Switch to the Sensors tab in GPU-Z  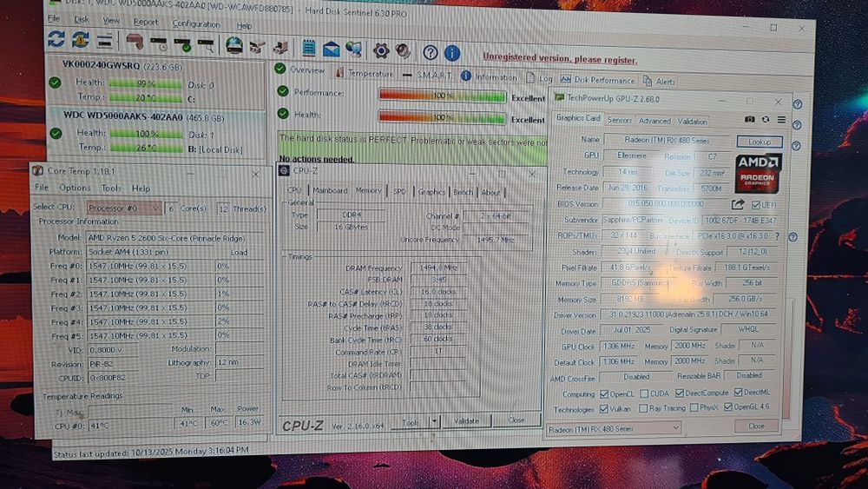click(x=619, y=120)
